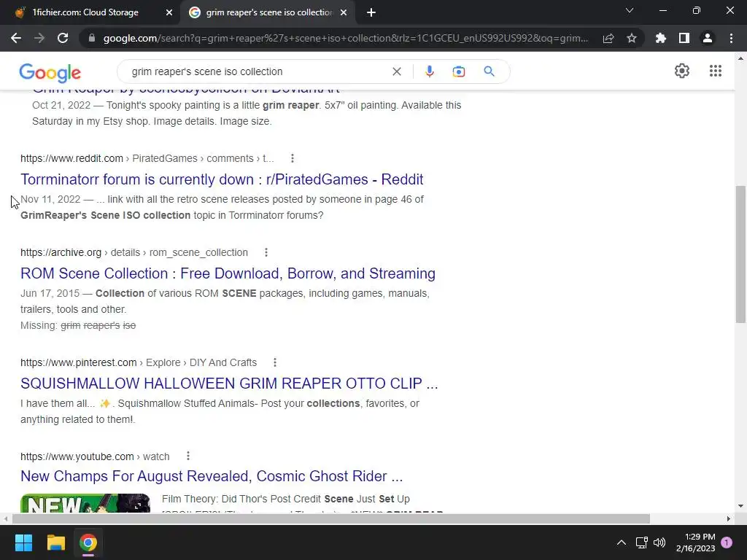747x560 pixels.
Task: Open a new browser tab
Action: (x=371, y=12)
